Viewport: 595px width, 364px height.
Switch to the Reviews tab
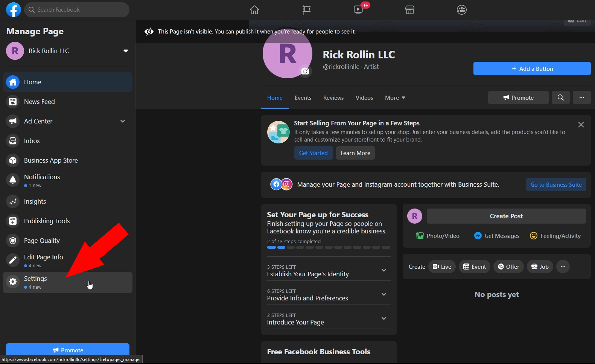pos(333,98)
